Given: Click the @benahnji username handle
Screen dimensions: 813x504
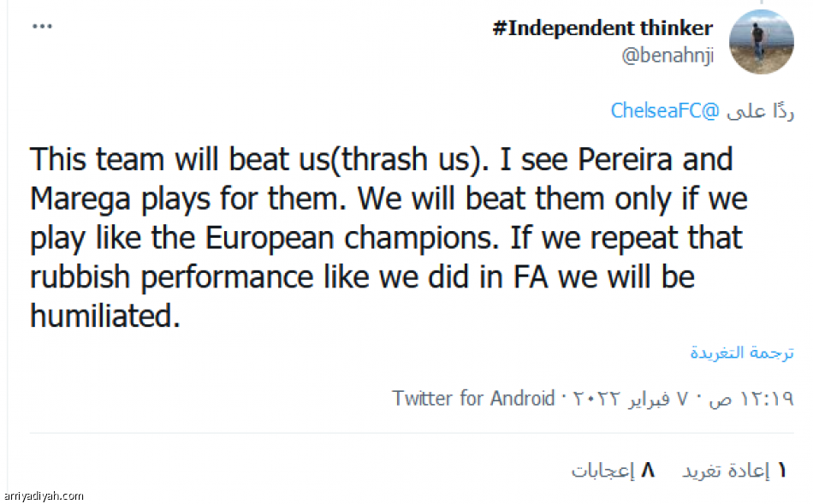Looking at the screenshot, I should coord(667,56).
